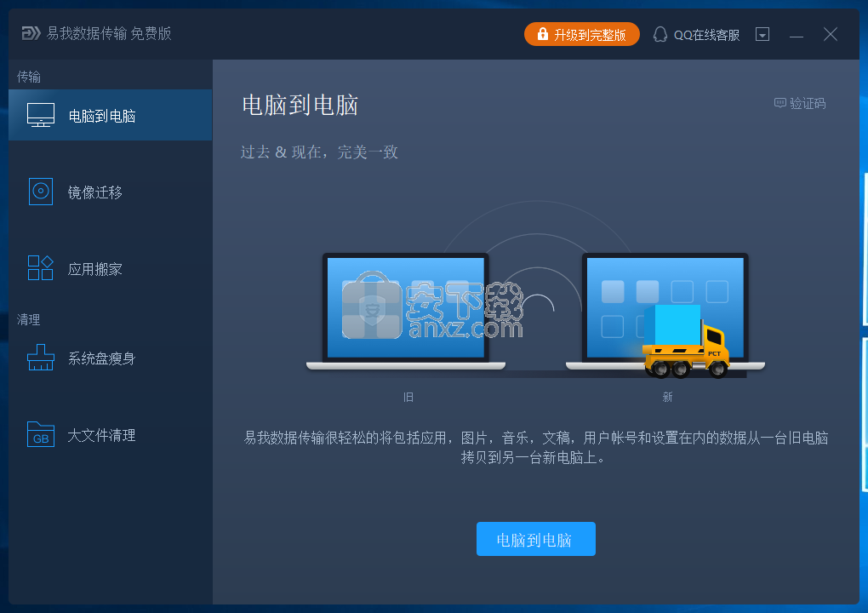Select 电脑到电脑 in the sidebar

110,115
